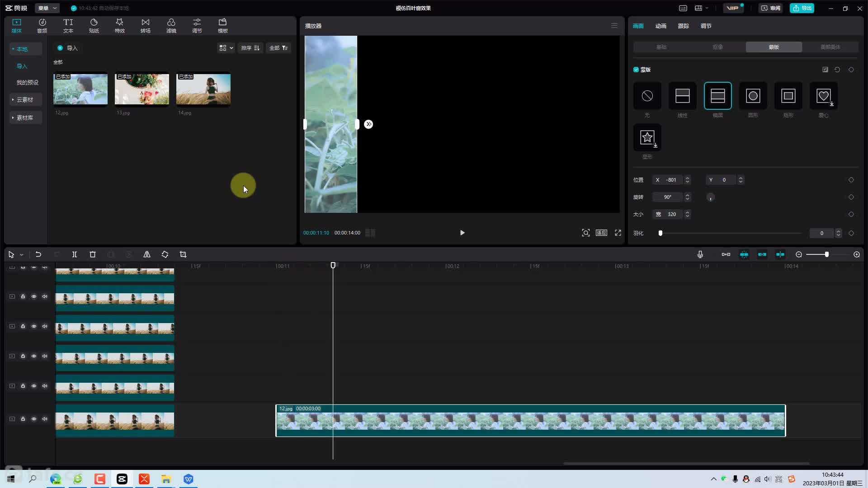Open the 排序 sort dropdown

pos(250,48)
